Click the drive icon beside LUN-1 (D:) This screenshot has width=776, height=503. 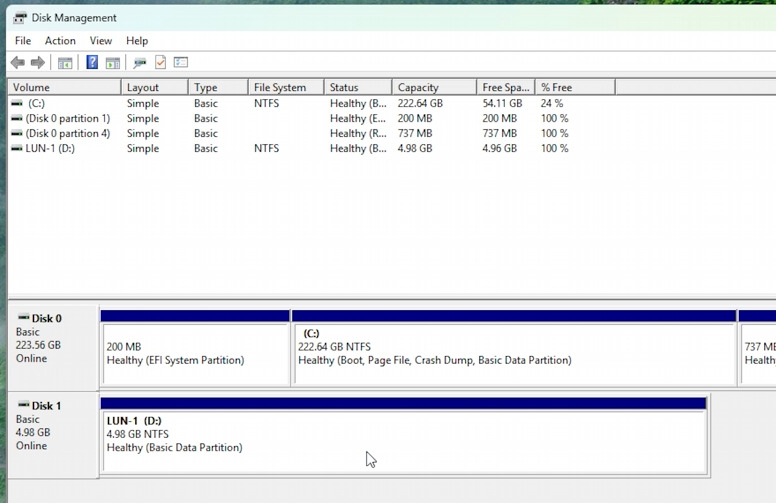coord(17,148)
